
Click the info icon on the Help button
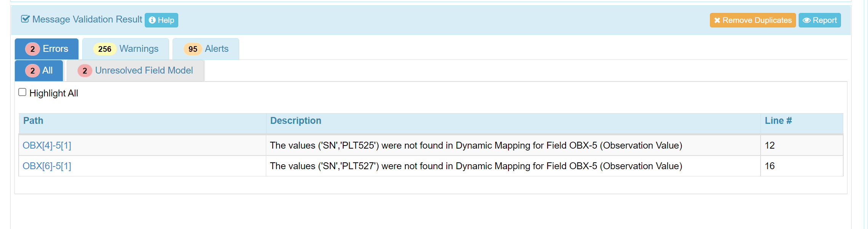click(x=152, y=20)
